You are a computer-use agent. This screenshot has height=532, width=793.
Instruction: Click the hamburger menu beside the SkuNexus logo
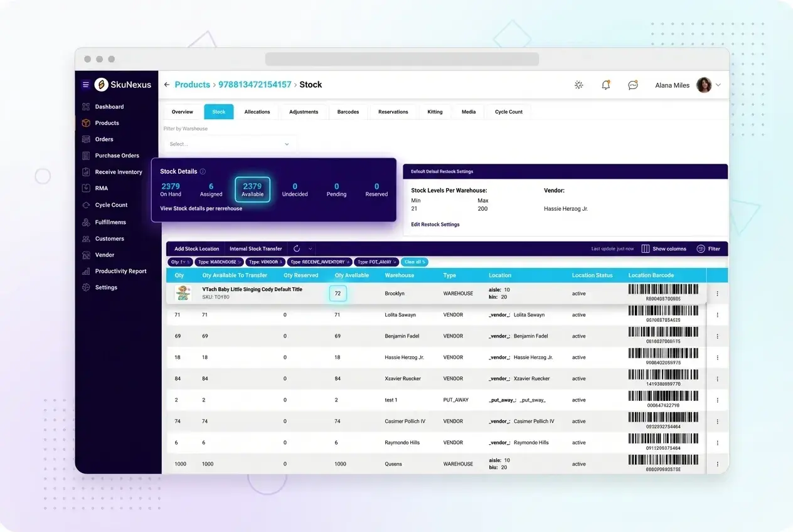(x=85, y=84)
